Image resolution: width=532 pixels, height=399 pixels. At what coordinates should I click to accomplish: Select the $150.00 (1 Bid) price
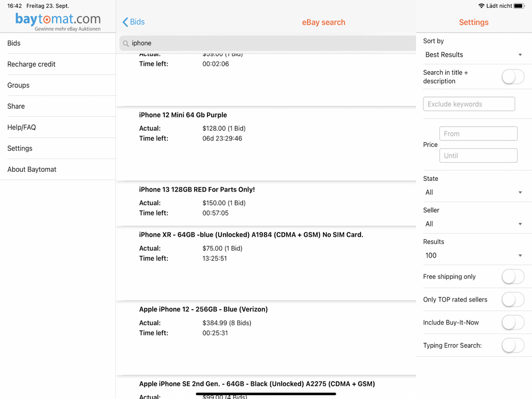coord(224,203)
